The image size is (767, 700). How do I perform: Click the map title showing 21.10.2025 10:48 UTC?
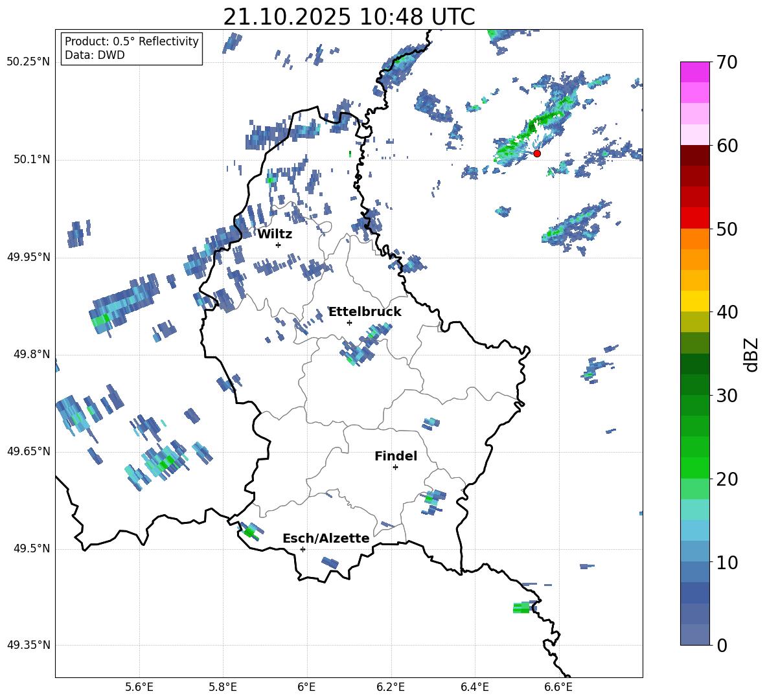point(349,17)
